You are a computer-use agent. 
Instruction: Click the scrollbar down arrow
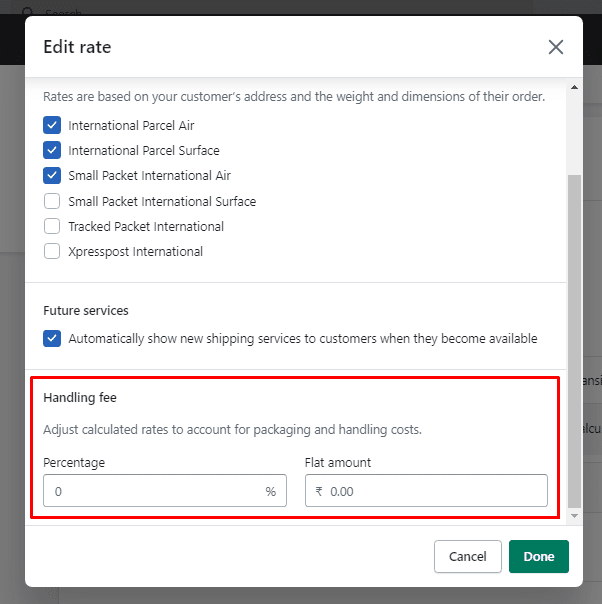tap(573, 515)
